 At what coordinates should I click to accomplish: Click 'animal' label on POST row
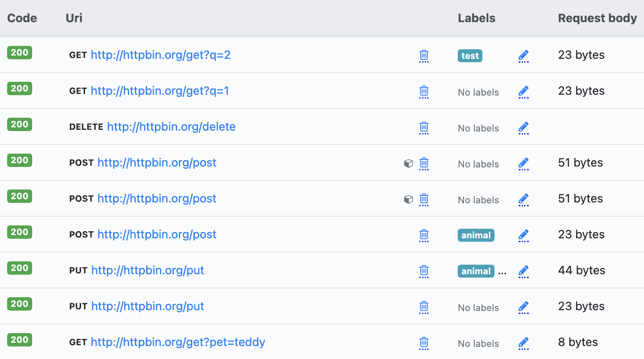coord(476,235)
